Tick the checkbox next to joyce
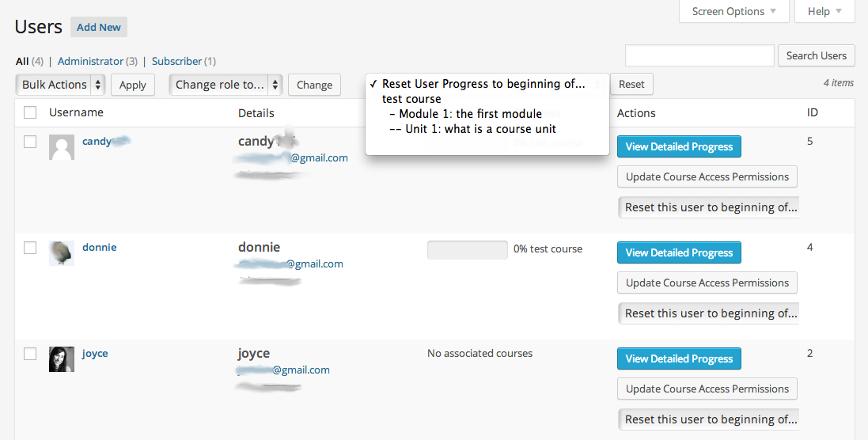Screen dimensions: 868x440 (x=30, y=354)
